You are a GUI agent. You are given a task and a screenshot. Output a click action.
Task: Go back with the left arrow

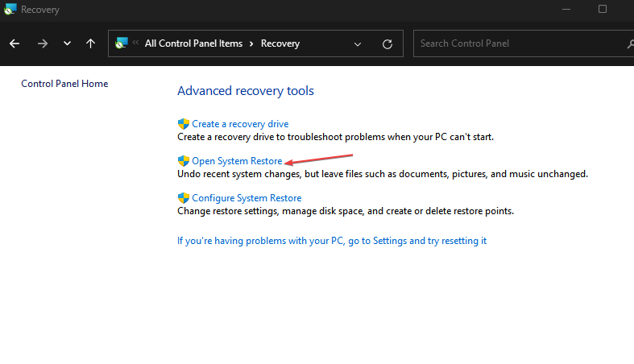15,43
